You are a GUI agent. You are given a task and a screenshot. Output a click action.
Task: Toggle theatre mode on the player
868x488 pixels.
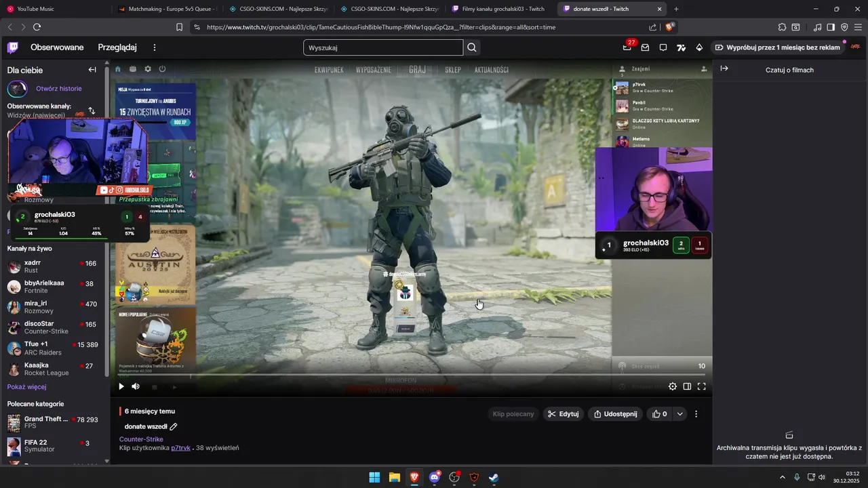click(687, 386)
